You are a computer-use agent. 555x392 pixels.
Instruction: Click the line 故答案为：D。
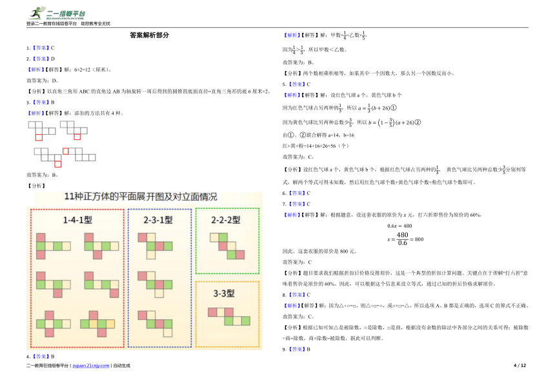click(43, 81)
